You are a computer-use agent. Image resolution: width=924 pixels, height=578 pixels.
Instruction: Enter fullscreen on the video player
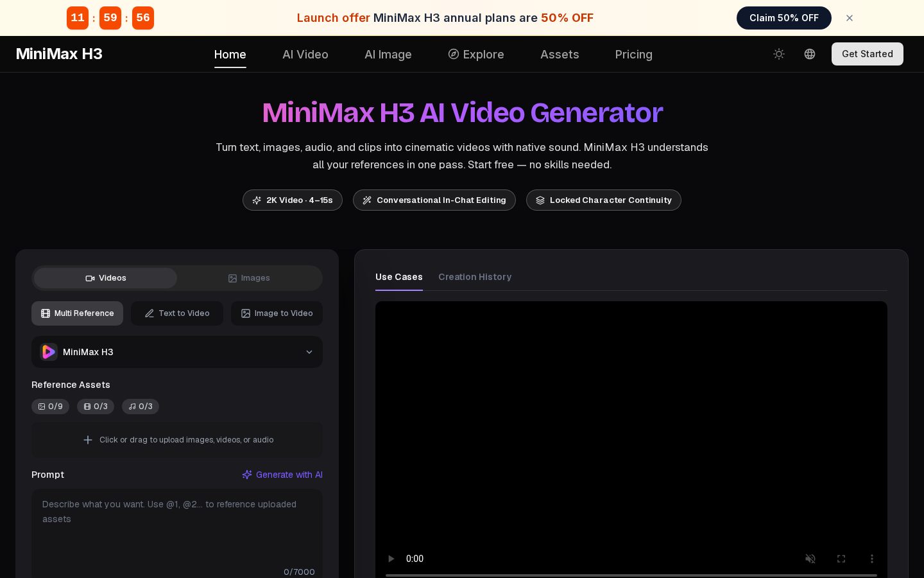point(841,559)
